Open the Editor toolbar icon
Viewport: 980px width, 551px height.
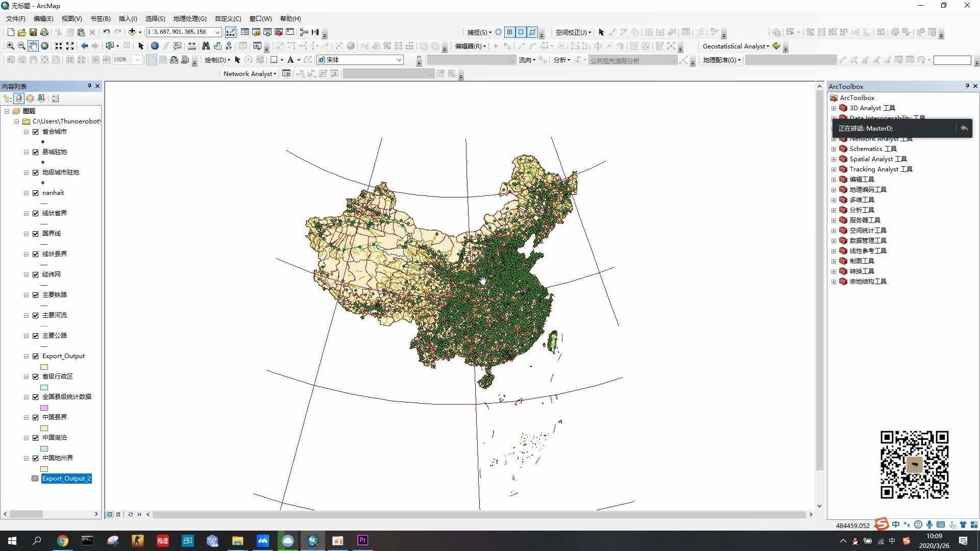(x=231, y=32)
